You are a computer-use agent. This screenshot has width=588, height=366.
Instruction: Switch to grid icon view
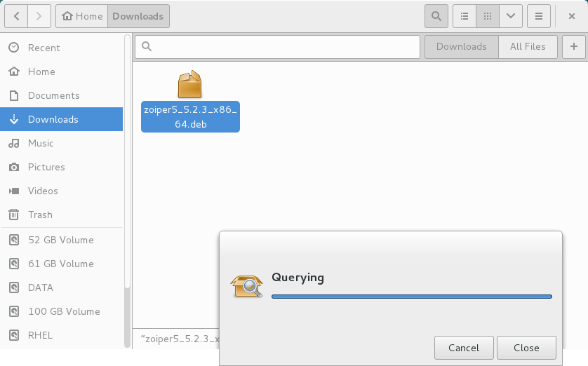[x=487, y=15]
